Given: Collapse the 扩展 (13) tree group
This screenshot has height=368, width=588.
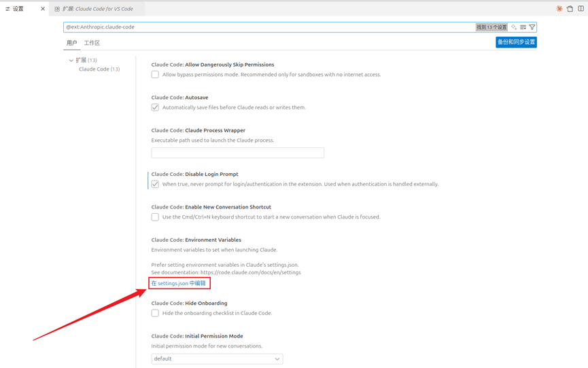Looking at the screenshot, I should tap(71, 60).
